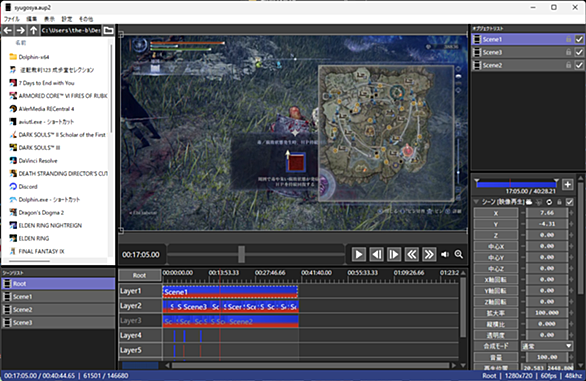
Task: Click the Root button above layers
Action: point(139,275)
